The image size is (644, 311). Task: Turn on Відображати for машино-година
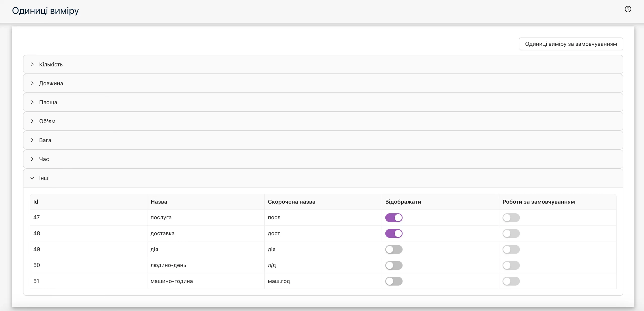pos(394,281)
